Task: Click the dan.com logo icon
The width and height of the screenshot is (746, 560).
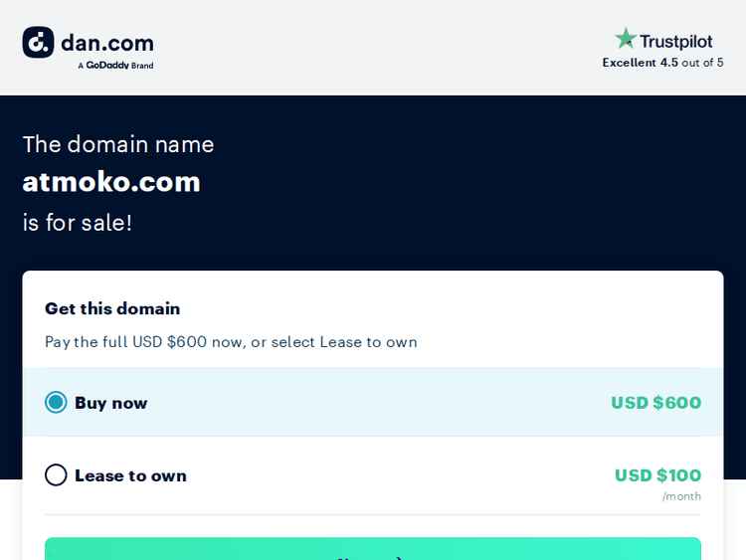Action: point(38,42)
